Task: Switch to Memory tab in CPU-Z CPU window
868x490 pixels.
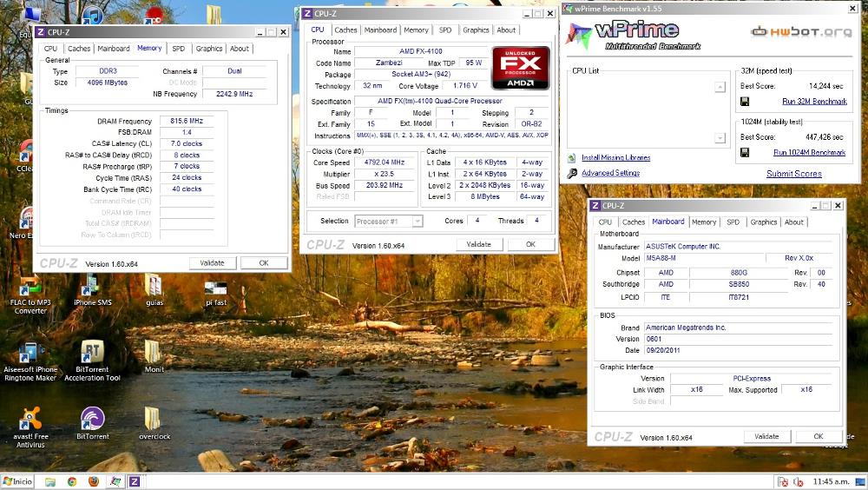Action: point(416,30)
